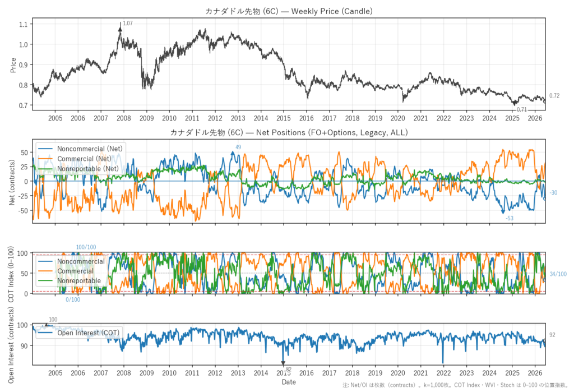Click 2022 on the bottom chart's x-axis
Screen dimensions: 574x392
click(444, 373)
